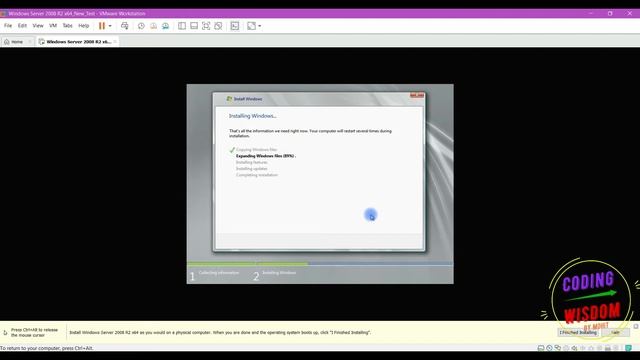Pause the virtual machine with the orange button
Viewport: 640px width, 360px height.
pyautogui.click(x=102, y=26)
